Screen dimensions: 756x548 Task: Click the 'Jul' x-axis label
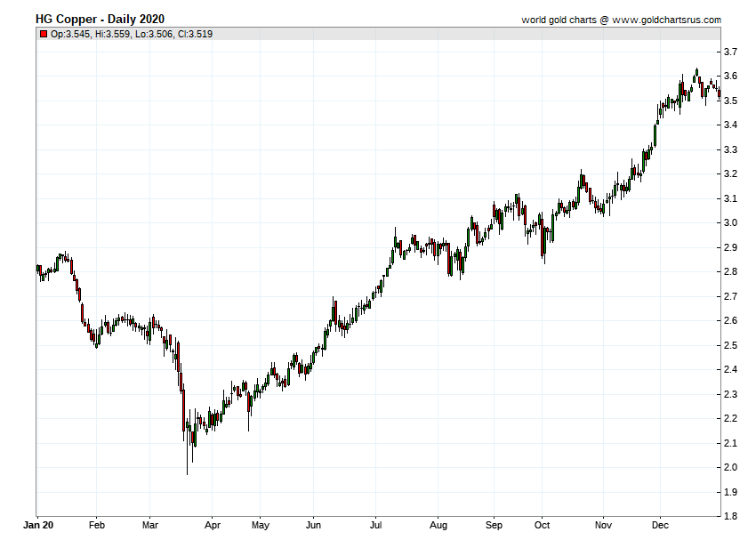(x=375, y=525)
